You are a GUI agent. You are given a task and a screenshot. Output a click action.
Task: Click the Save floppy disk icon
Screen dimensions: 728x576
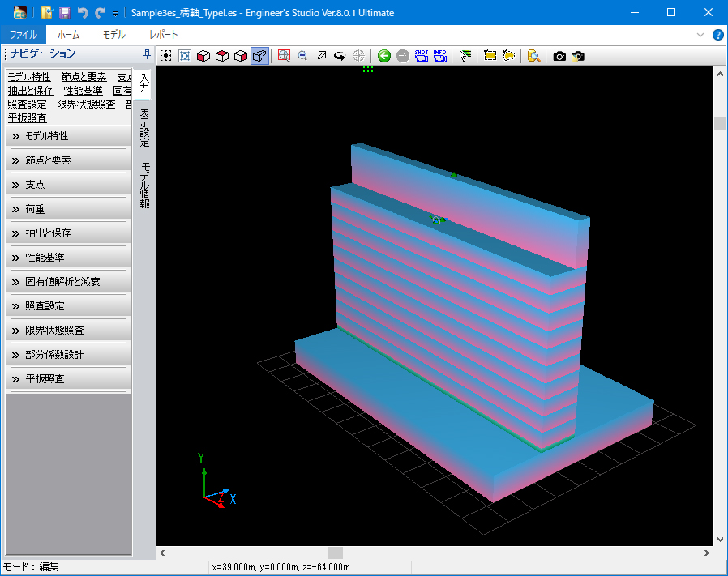click(x=65, y=13)
